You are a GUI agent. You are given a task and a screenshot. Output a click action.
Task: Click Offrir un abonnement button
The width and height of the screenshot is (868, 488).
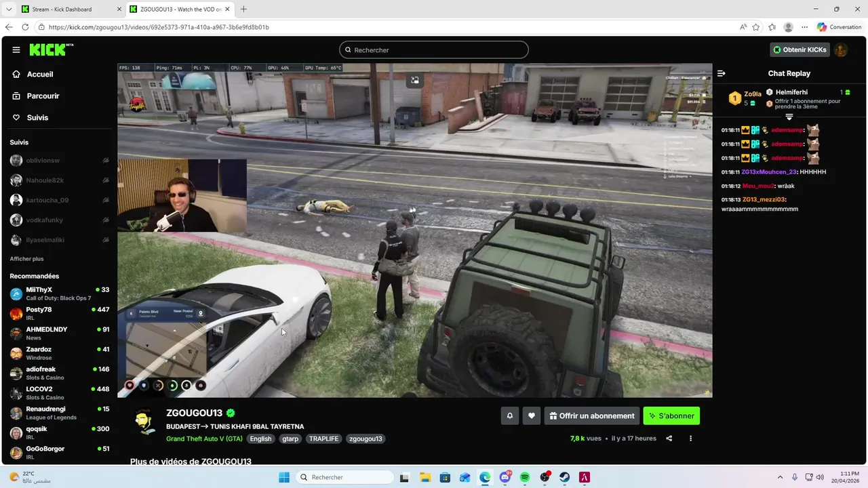[x=592, y=415]
